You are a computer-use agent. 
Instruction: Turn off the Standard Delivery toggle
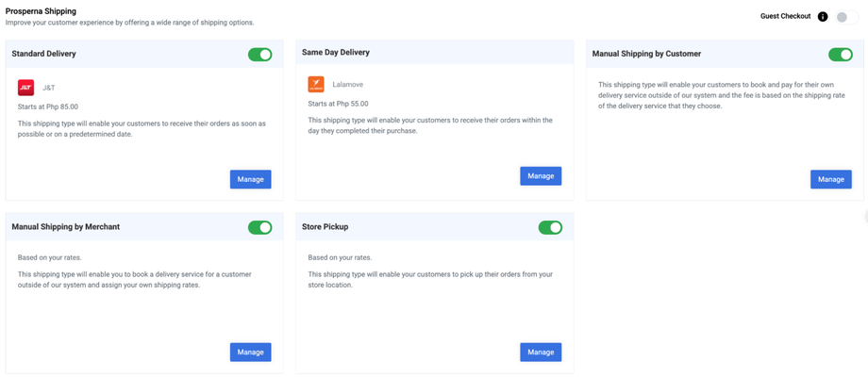[259, 55]
